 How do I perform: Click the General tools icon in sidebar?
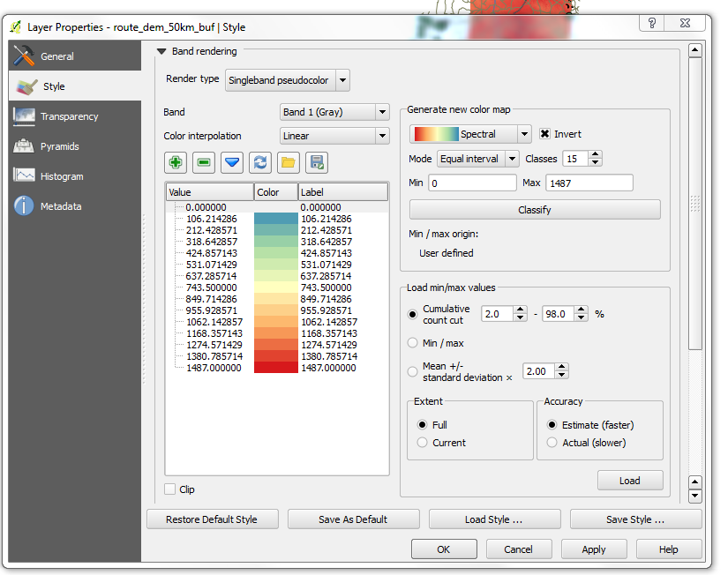pyautogui.click(x=24, y=56)
